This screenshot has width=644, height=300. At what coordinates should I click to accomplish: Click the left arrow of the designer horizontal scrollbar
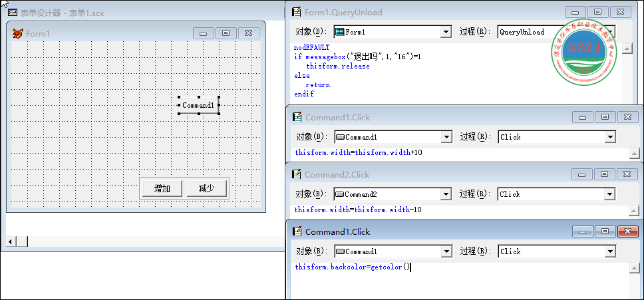[x=11, y=241]
